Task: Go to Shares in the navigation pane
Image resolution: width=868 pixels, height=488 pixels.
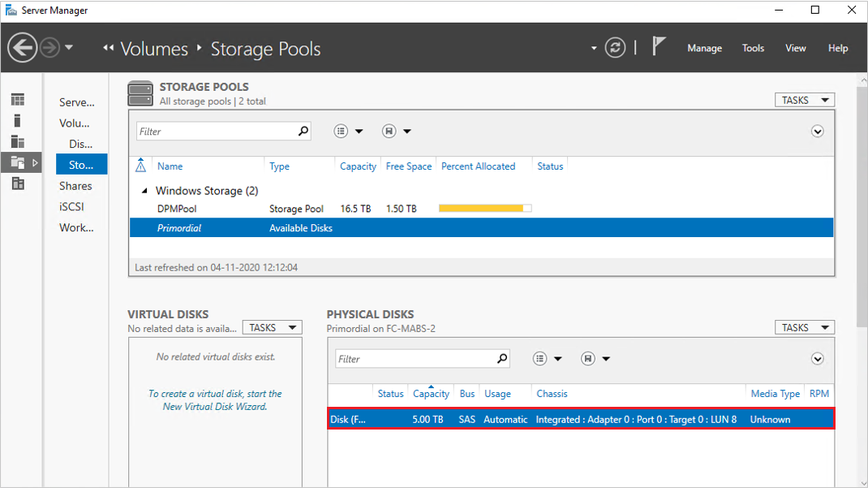Action: coord(75,186)
